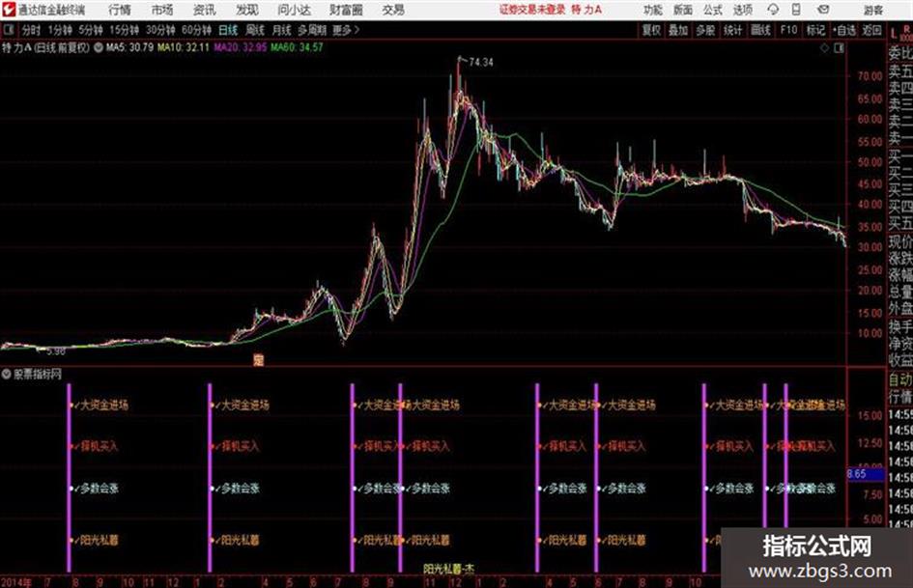Click the panel icon beside the diamond icon

pos(839,48)
